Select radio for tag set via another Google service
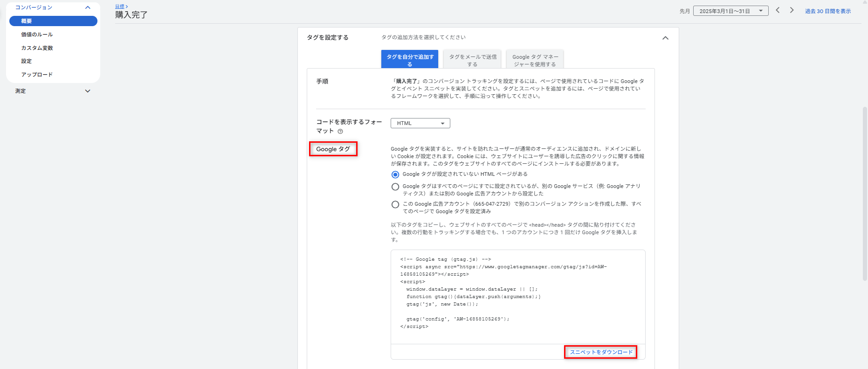The image size is (868, 369). (395, 187)
